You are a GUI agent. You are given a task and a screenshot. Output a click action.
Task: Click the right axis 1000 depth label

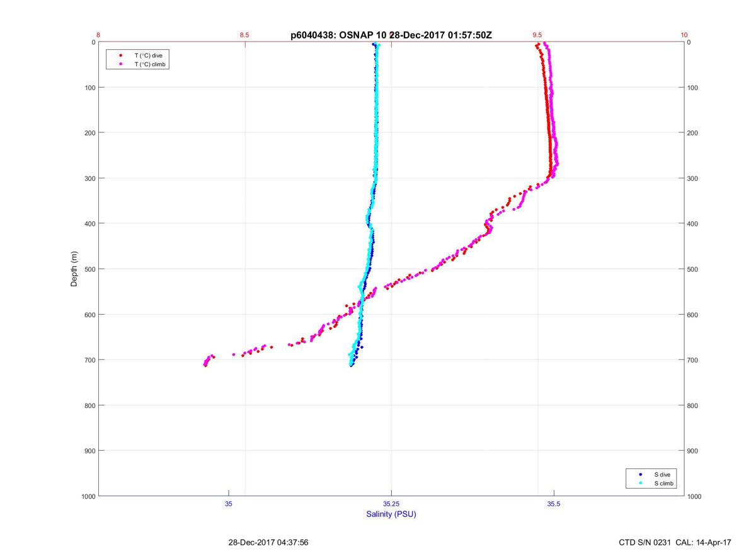click(695, 497)
